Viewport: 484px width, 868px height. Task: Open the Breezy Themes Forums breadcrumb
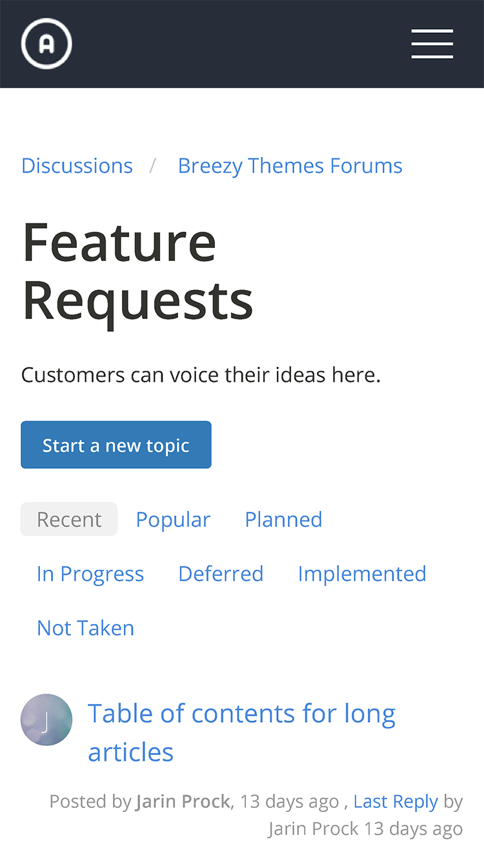pos(290,165)
